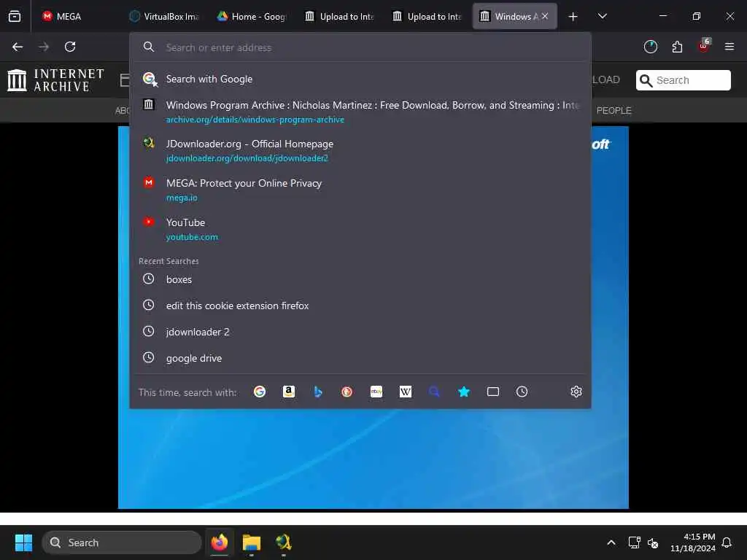This screenshot has height=560, width=747.
Task: Open the round gauge icon in the Firefox toolbar
Action: coord(650,47)
